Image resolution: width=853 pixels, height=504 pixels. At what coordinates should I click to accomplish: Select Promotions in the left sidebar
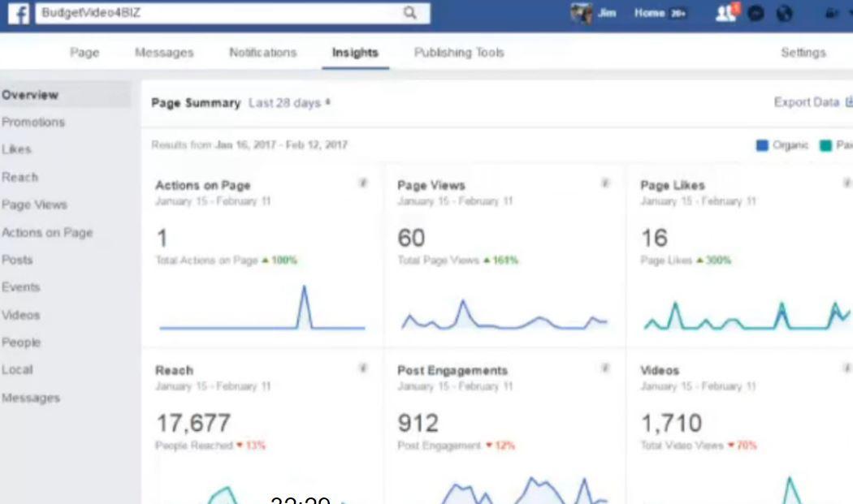[x=33, y=123]
